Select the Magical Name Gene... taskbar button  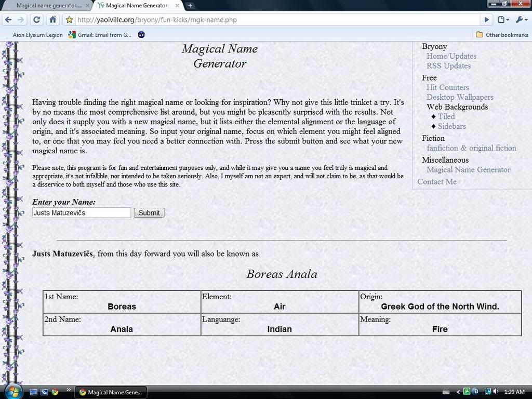click(111, 392)
